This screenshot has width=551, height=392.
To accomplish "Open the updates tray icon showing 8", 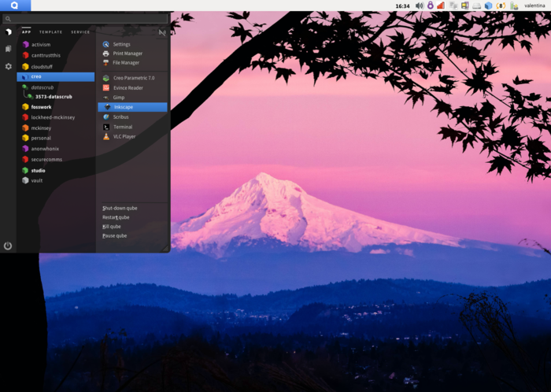I will click(x=501, y=6).
